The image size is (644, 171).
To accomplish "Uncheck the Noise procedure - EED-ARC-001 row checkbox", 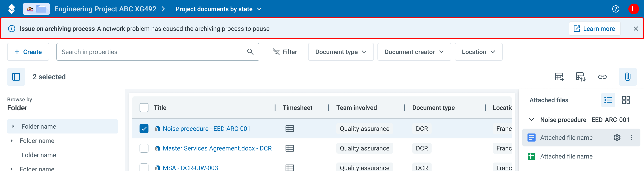I will 144,129.
